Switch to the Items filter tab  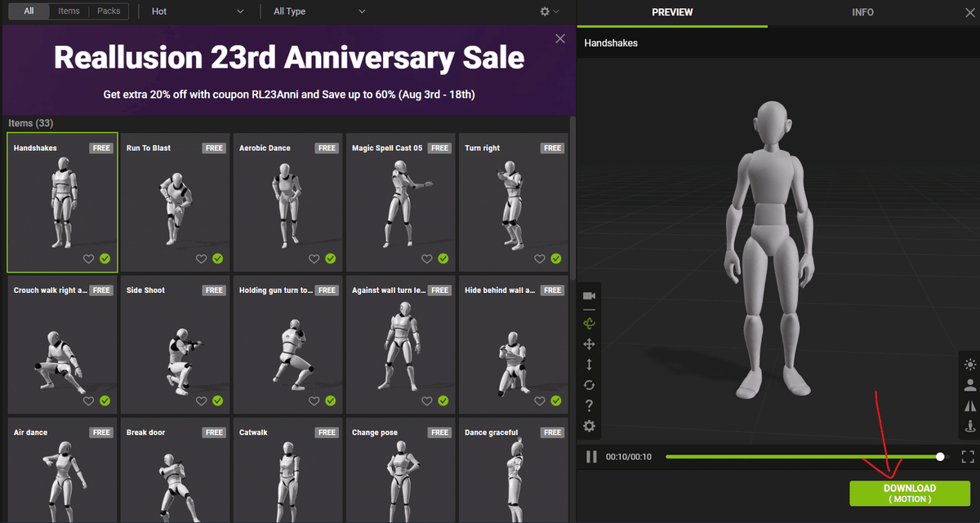coord(69,11)
